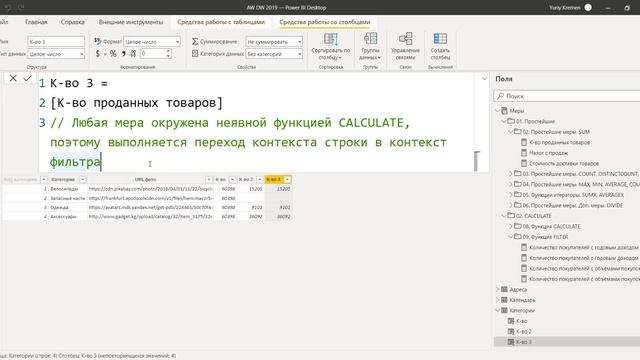This screenshot has height=360, width=640.
Task: Apply the percentage (%) format
Action: [x=113, y=53]
